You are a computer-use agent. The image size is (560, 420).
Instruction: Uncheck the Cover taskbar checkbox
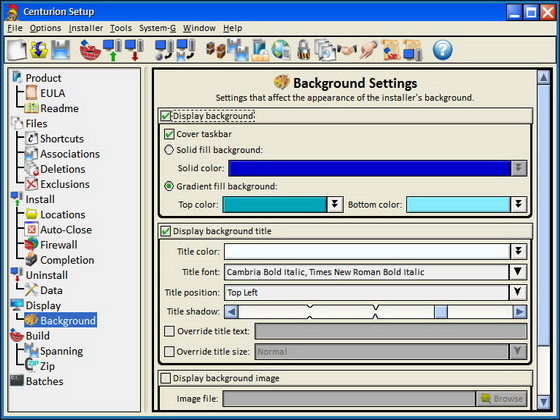pyautogui.click(x=169, y=134)
